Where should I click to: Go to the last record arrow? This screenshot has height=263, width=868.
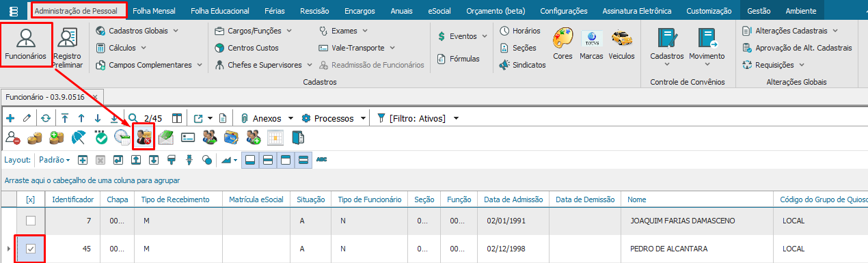pyautogui.click(x=113, y=118)
